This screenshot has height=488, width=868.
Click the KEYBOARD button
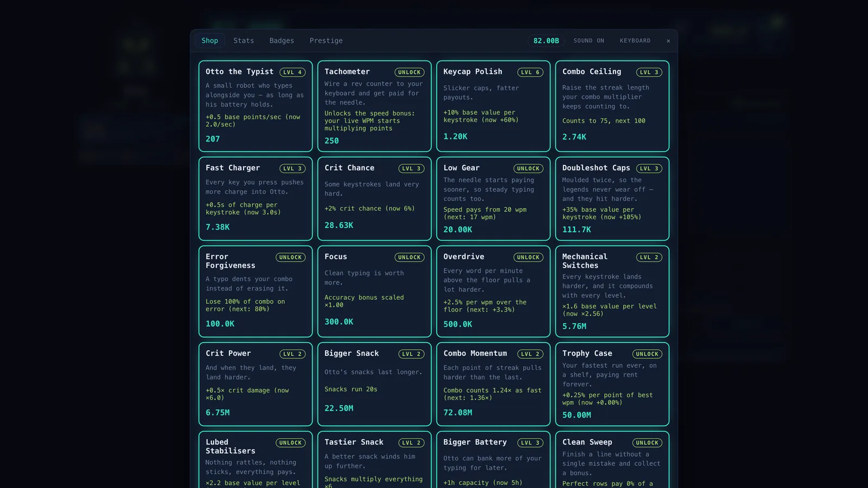(635, 41)
